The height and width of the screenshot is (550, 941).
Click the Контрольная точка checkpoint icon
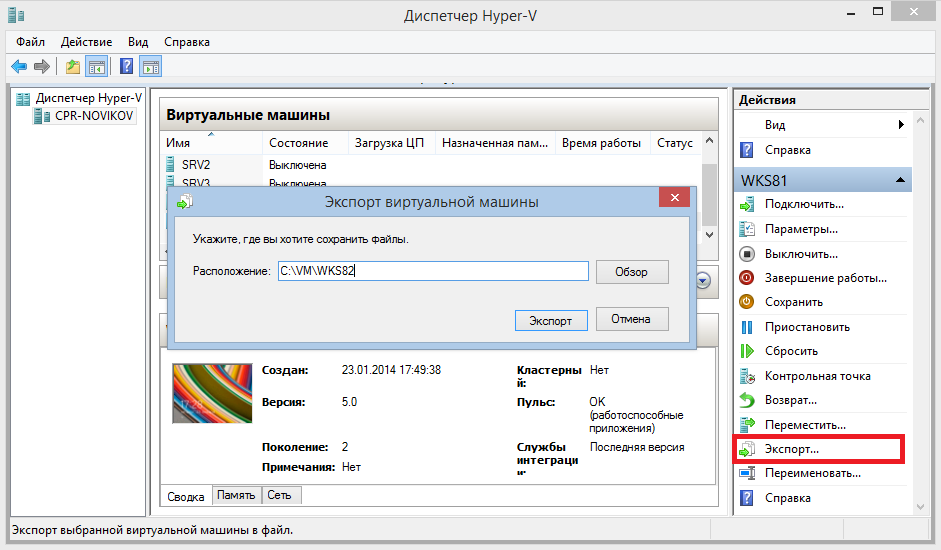coord(746,376)
